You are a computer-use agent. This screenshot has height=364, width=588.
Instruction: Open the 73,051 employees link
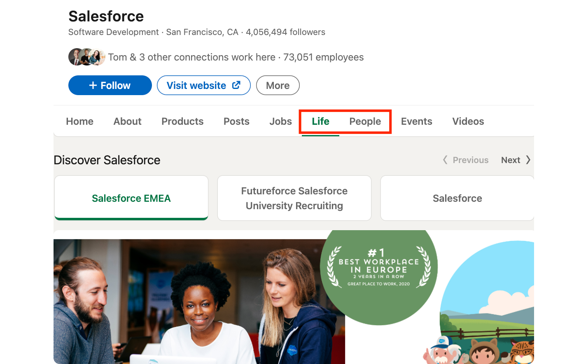click(x=323, y=57)
